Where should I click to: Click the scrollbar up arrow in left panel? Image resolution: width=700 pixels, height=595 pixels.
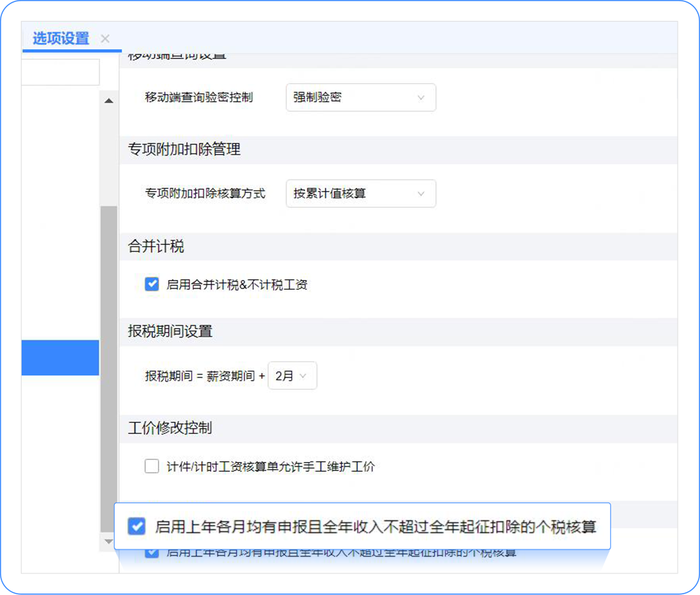pos(108,101)
